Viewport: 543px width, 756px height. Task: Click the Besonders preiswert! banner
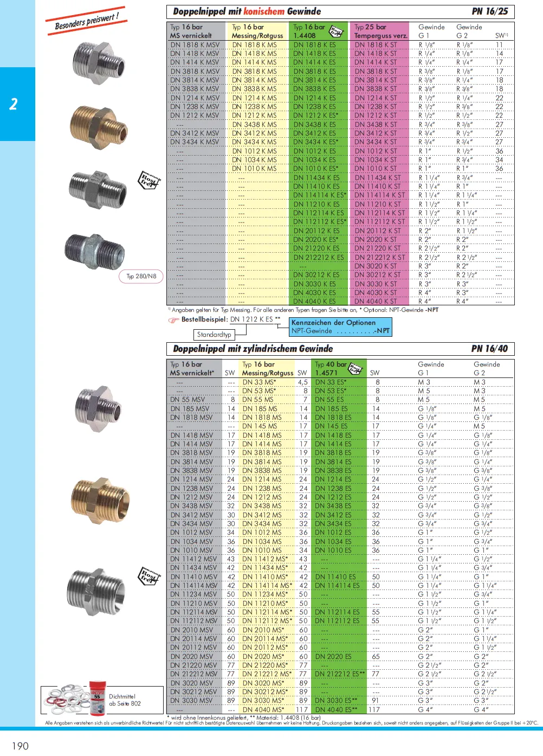click(x=87, y=21)
